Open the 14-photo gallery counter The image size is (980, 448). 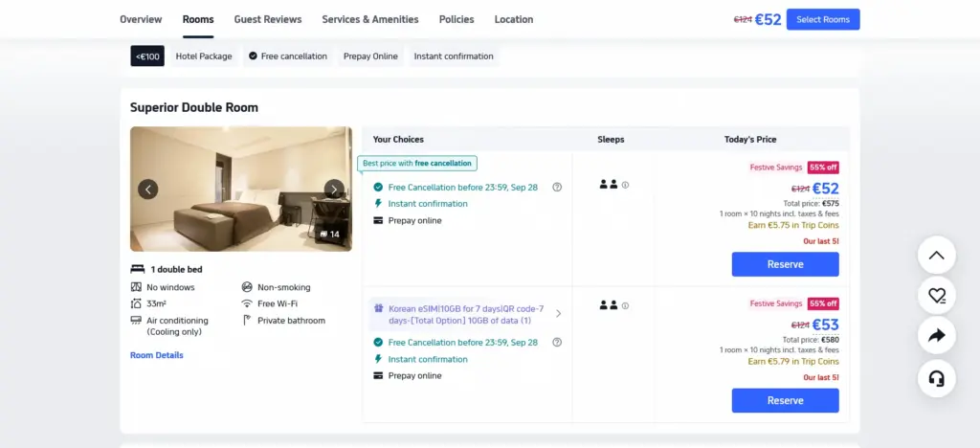pyautogui.click(x=329, y=235)
